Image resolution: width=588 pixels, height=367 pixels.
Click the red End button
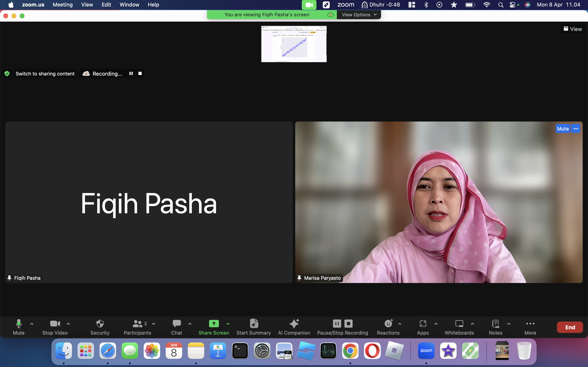[x=570, y=327]
